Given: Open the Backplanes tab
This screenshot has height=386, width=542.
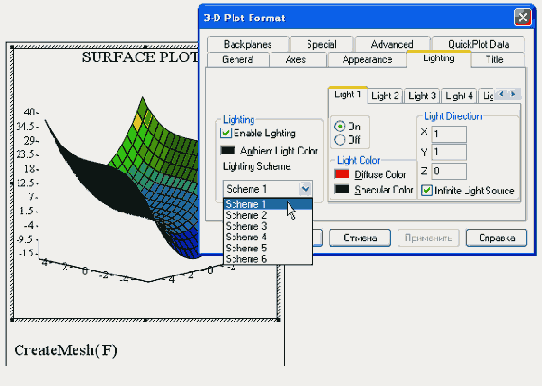Looking at the screenshot, I should 247,44.
